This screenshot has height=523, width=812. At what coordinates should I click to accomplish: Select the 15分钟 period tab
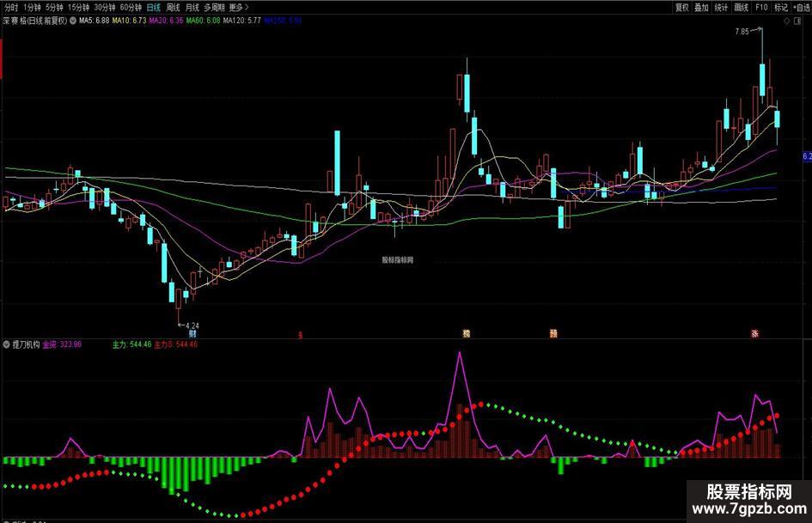coord(78,7)
